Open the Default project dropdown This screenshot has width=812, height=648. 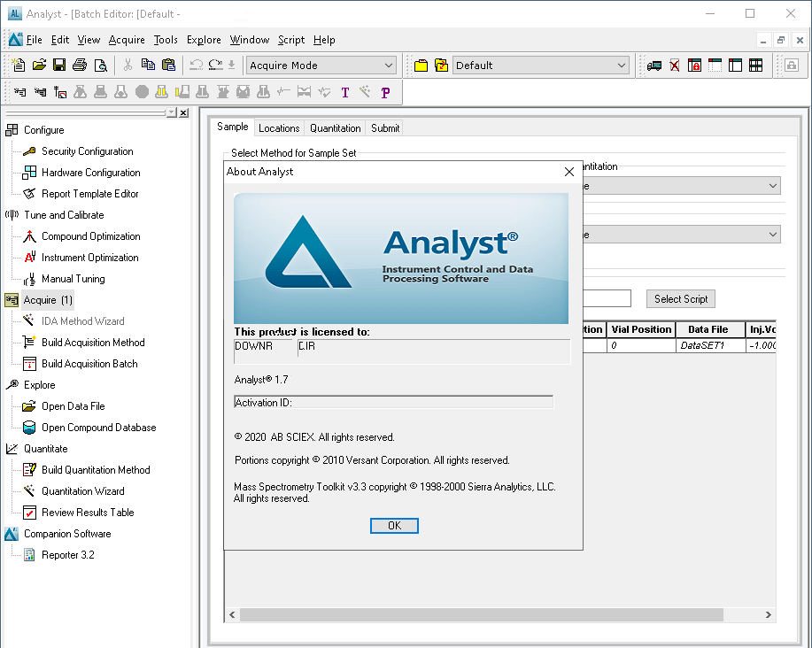tap(540, 66)
